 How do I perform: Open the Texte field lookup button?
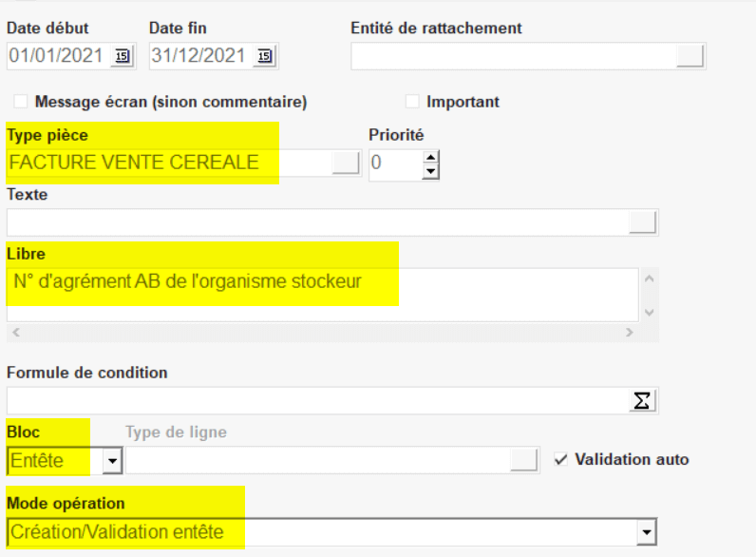coord(643,222)
